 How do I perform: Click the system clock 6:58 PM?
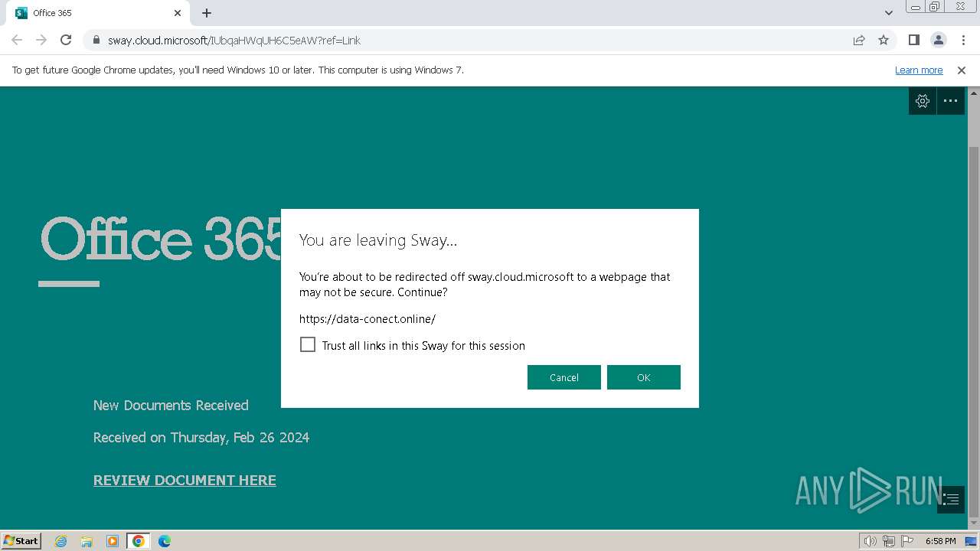940,541
